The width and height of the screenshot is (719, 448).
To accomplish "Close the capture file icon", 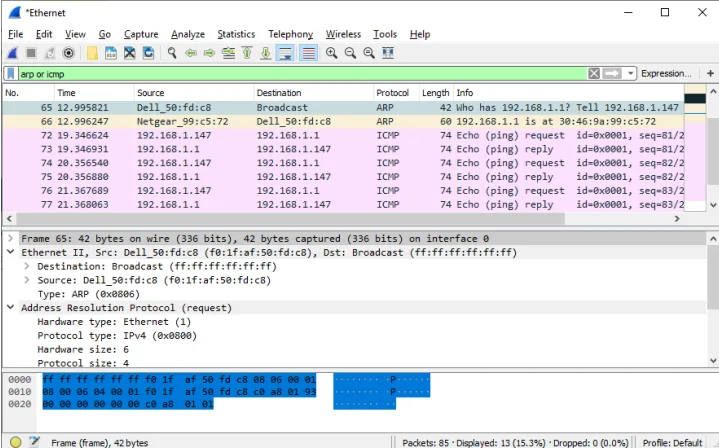I will 130,53.
